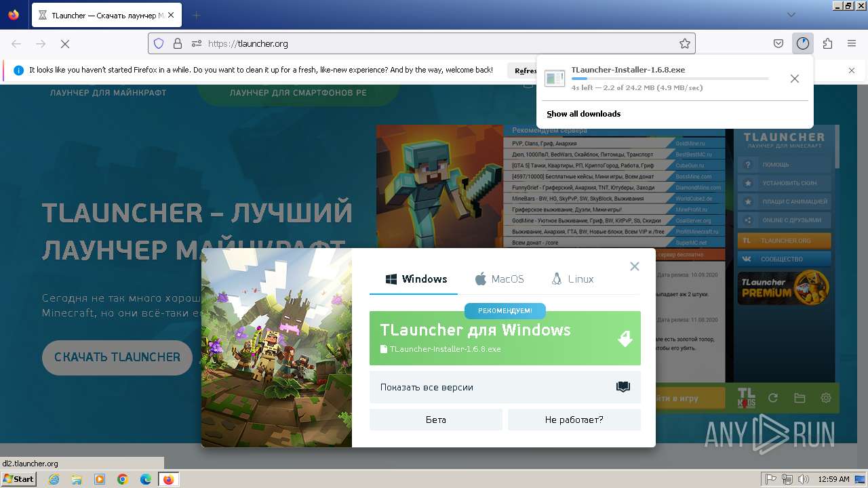Go back with the browser back arrow
Image resolution: width=868 pixels, height=488 pixels.
click(16, 43)
